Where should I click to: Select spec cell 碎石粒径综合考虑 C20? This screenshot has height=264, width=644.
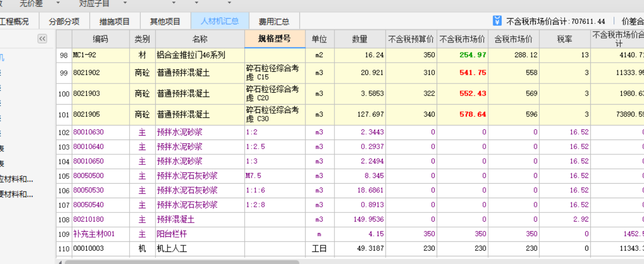click(275, 94)
